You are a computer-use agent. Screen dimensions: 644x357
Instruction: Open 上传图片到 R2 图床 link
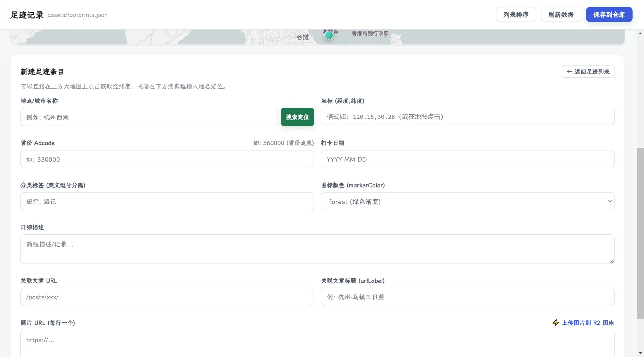click(x=588, y=323)
